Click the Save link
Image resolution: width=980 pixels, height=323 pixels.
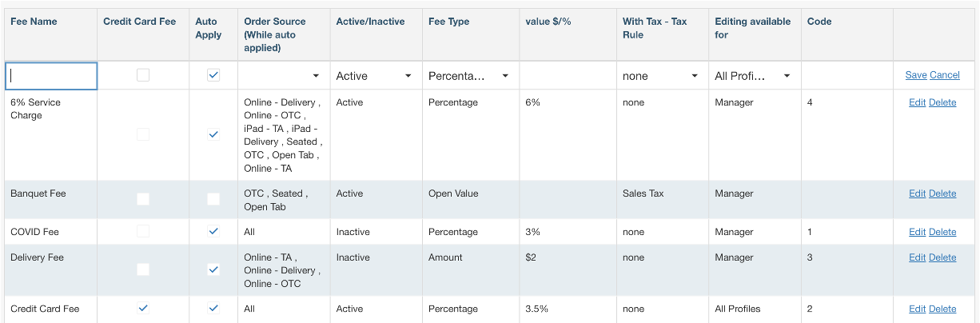[916, 75]
